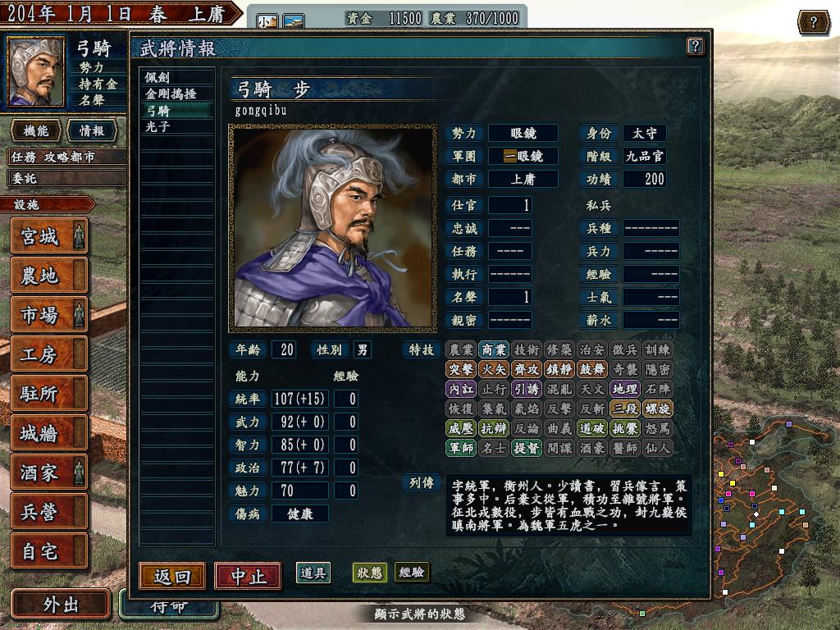
Task: Select the 商業 skill icon
Action: [x=493, y=349]
